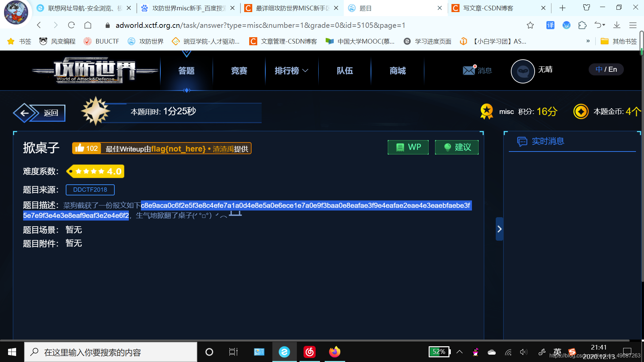
Task: Click the 建议 suggestion button icon
Action: (x=447, y=147)
